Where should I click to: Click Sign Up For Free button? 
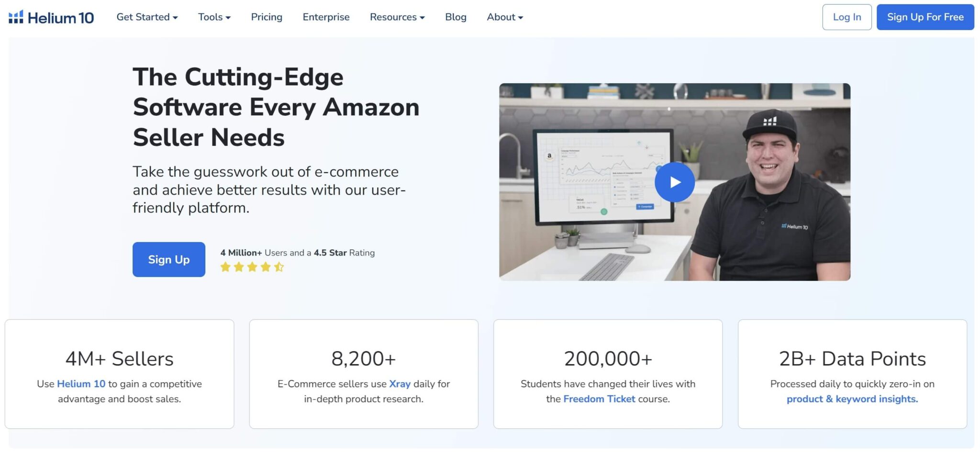[x=925, y=17]
